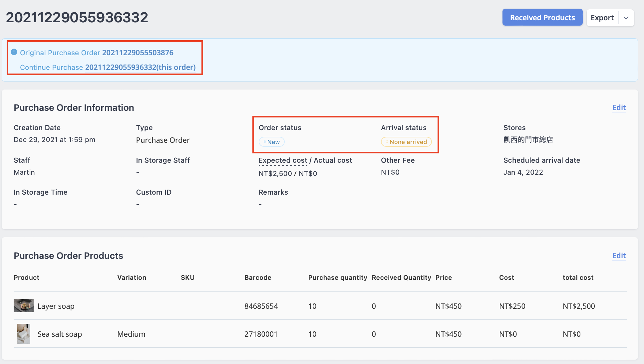Click the New order status badge
Viewport: 644px width, 364px height.
(x=272, y=142)
